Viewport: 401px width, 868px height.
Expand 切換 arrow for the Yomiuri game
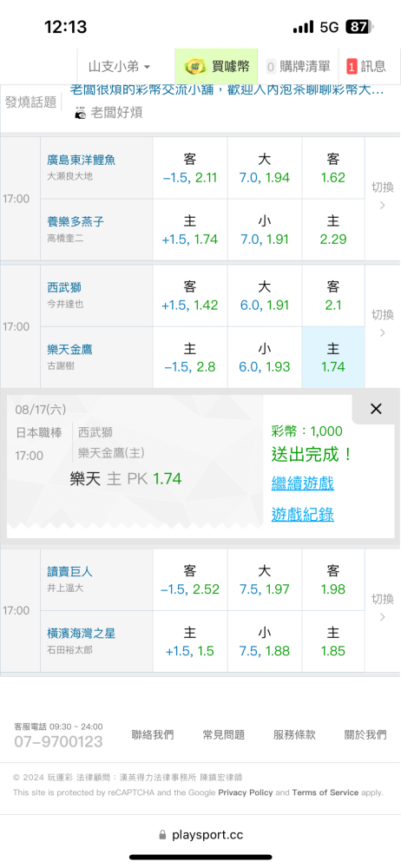tap(382, 608)
